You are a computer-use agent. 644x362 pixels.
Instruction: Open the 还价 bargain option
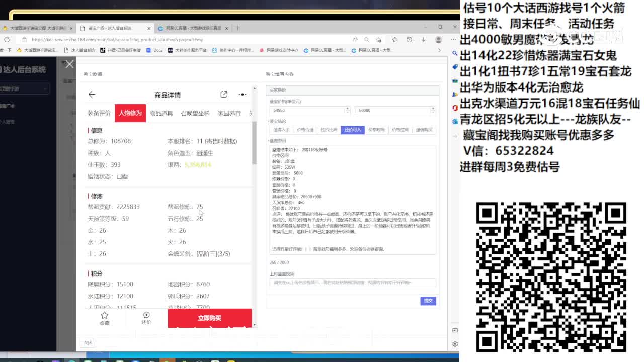click(x=146, y=318)
